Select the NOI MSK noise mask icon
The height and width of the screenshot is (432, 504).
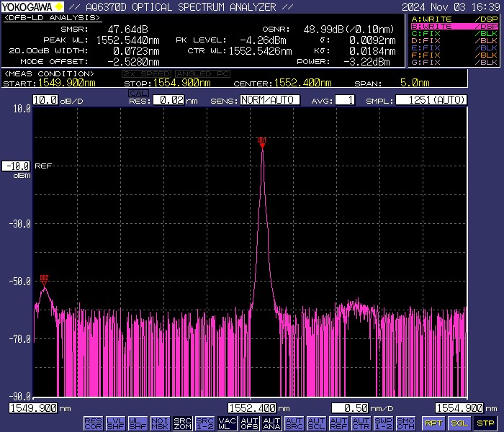point(160,423)
